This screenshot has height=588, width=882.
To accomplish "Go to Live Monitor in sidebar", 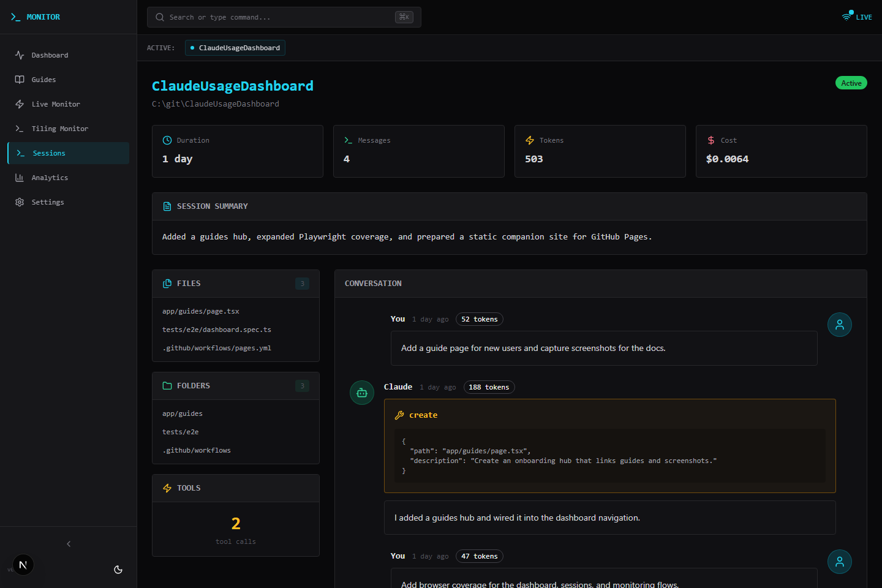I will pos(69,104).
